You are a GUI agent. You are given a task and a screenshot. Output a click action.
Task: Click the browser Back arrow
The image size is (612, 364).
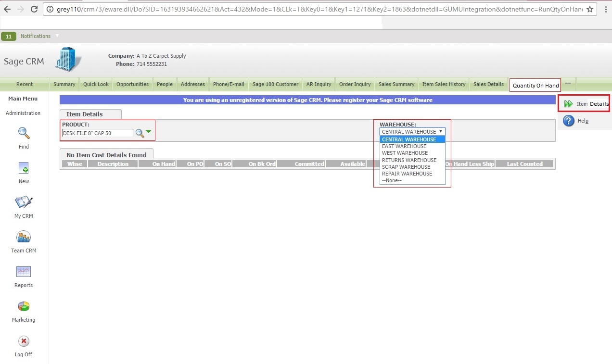7,9
